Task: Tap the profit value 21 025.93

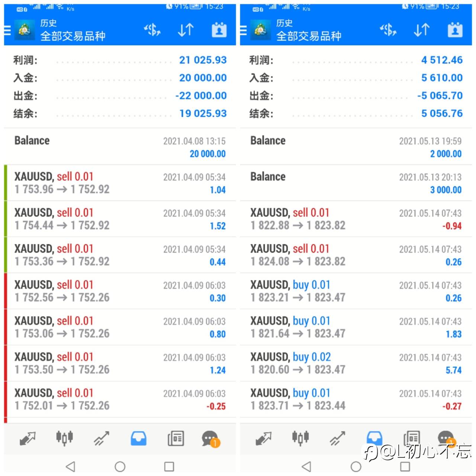Action: coord(203,60)
